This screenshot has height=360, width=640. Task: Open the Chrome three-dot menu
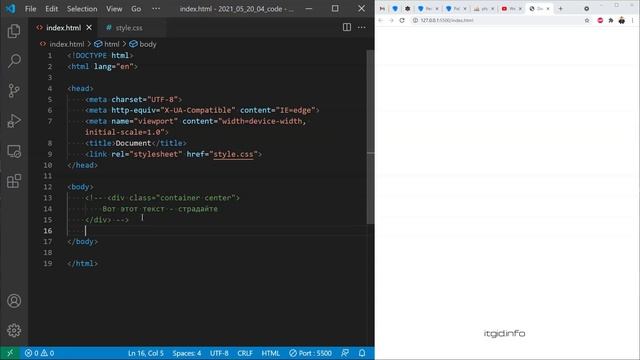633,20
